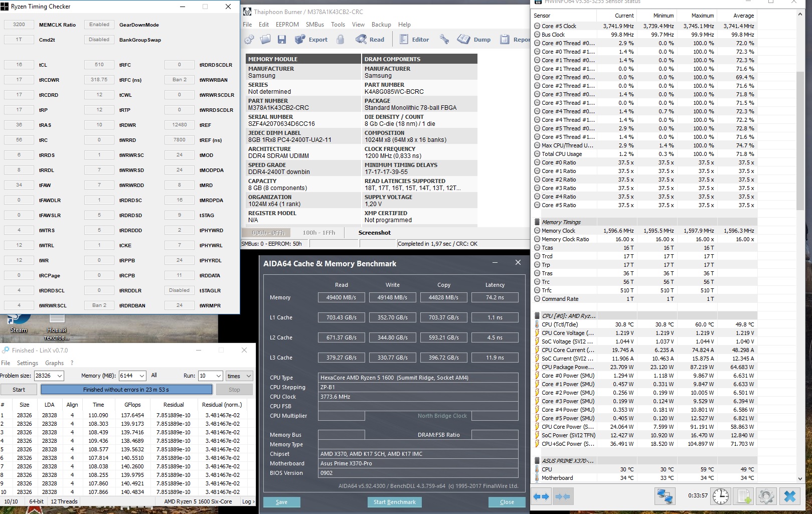The image size is (812, 514).
Task: Click the thermometer icon beside CPU (Tctl/Tdie)
Action: click(x=537, y=324)
